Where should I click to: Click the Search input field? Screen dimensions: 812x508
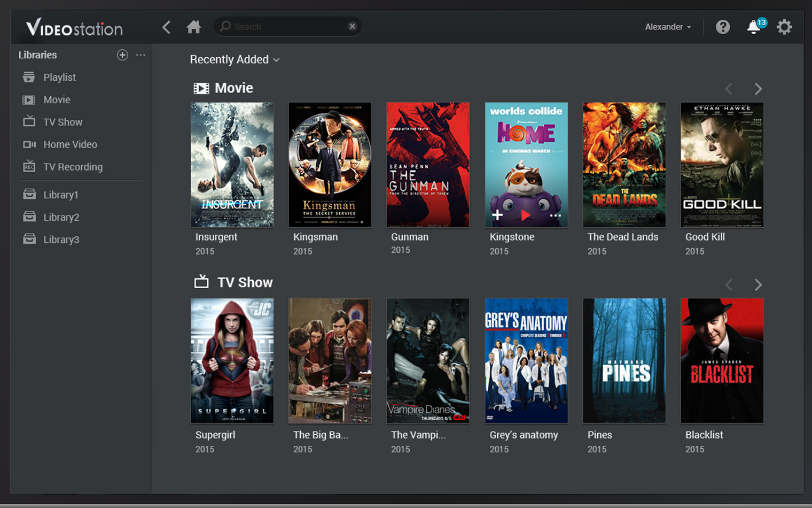click(287, 26)
